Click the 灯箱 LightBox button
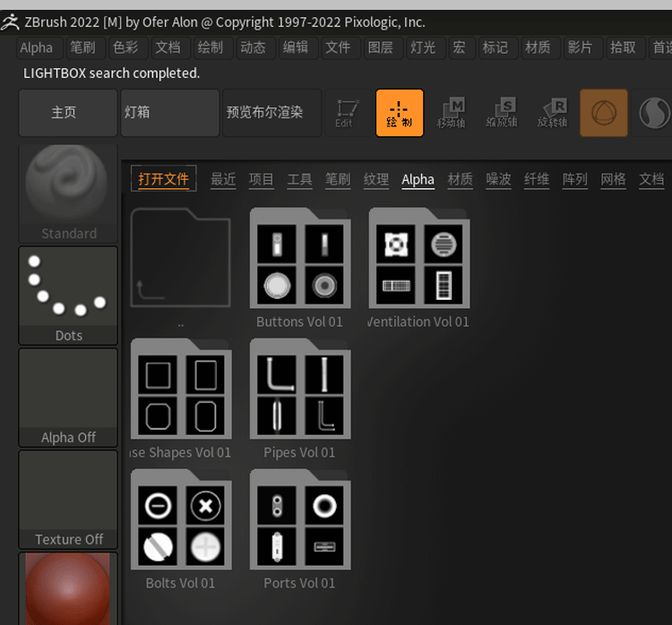Image resolution: width=672 pixels, height=625 pixels. [169, 113]
